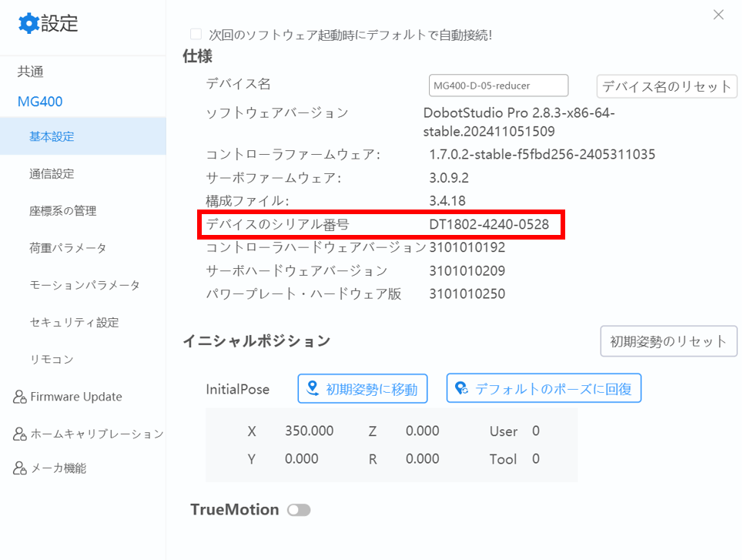This screenshot has width=750, height=560.
Task: Click the location pin icon in 初期姿勢に移動
Action: pos(313,389)
